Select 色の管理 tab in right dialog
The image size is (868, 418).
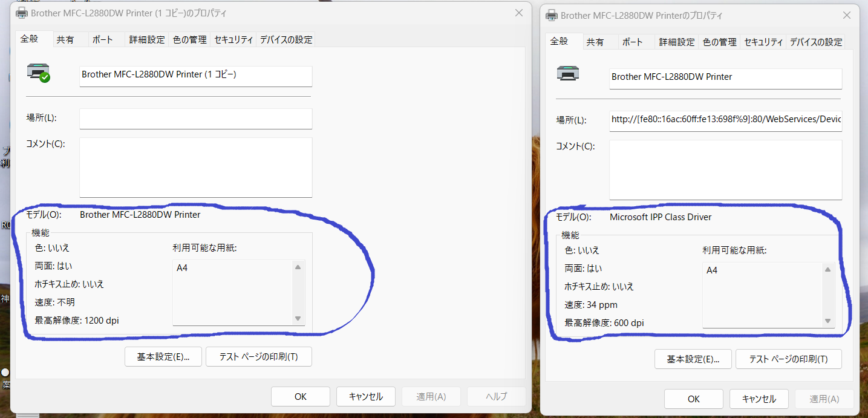[719, 42]
